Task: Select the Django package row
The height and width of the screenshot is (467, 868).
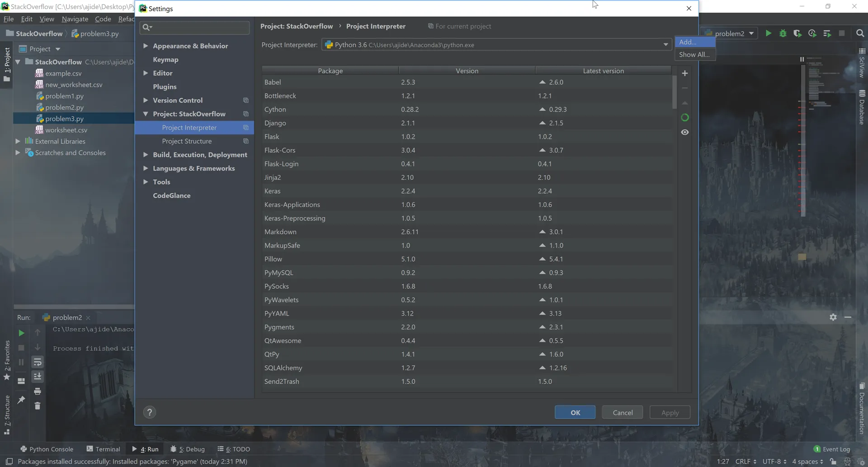Action: coord(467,123)
